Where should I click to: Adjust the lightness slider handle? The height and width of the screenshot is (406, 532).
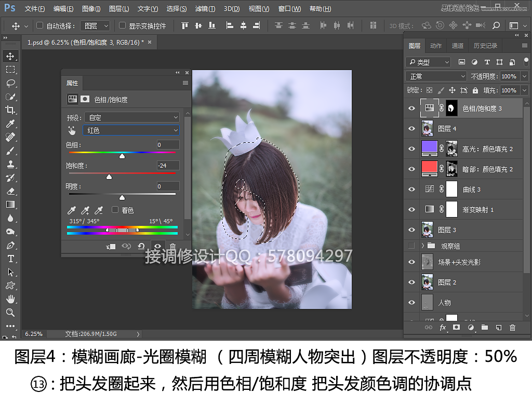pyautogui.click(x=122, y=197)
